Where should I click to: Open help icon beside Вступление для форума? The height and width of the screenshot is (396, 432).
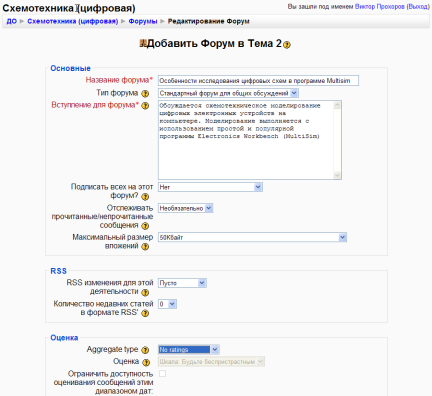145,106
